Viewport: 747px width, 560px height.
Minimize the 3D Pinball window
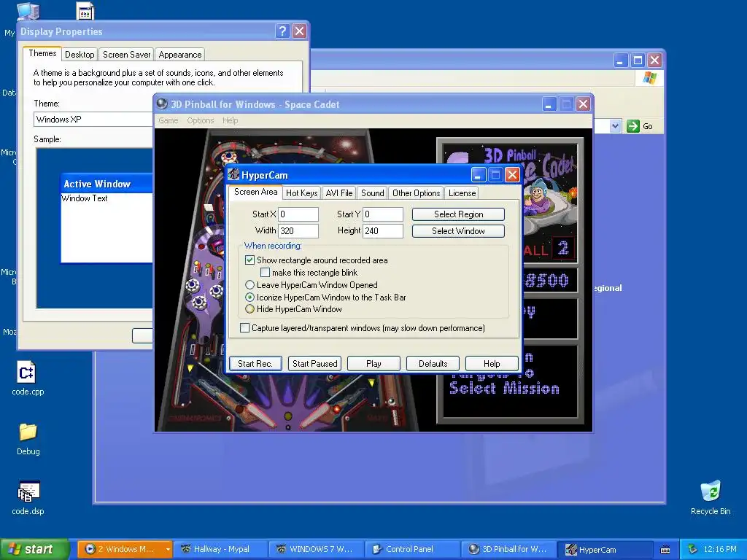549,104
